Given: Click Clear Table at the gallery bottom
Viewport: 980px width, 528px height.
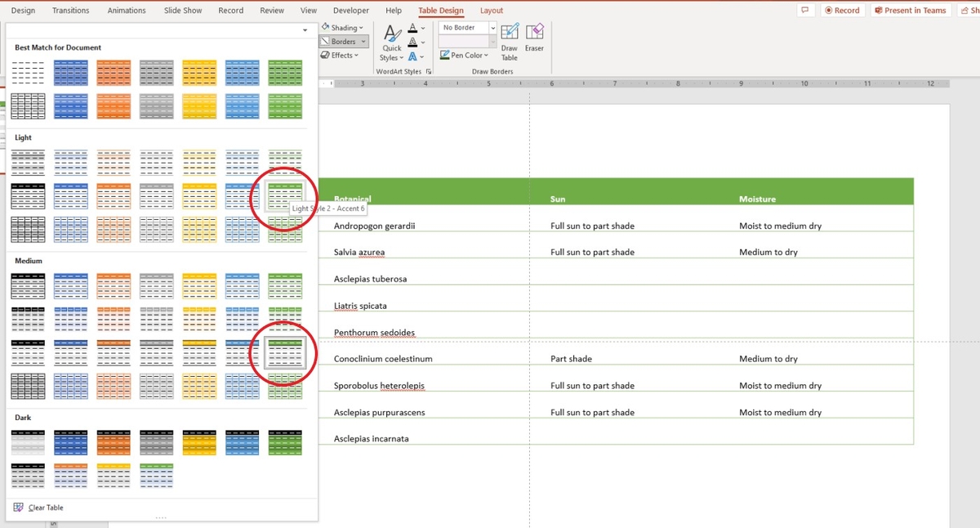Looking at the screenshot, I should pos(45,507).
